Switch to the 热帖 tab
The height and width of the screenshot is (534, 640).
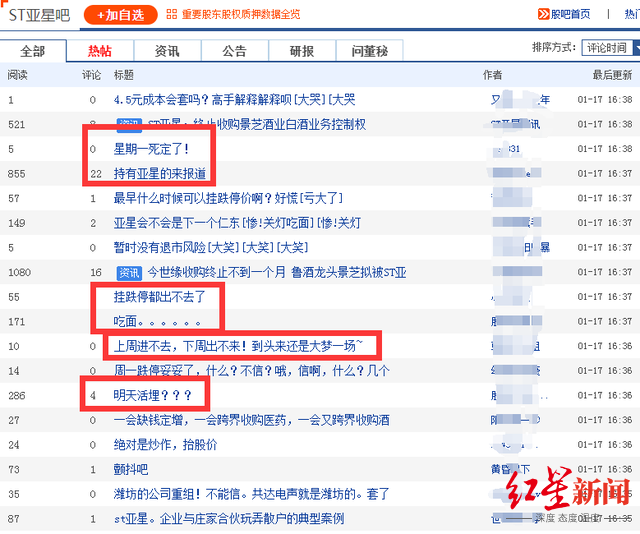[100, 51]
